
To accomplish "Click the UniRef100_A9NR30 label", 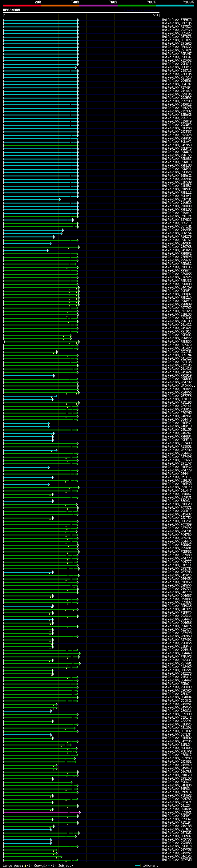I will coord(177,342).
